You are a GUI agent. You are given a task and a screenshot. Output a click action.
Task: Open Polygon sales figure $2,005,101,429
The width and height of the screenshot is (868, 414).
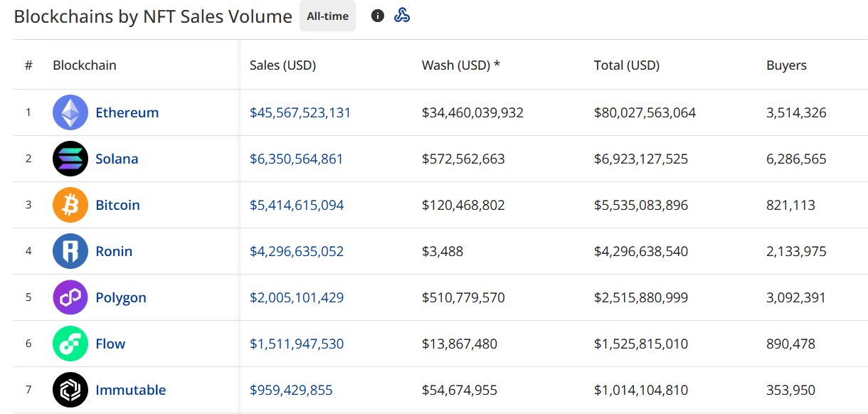pyautogui.click(x=297, y=297)
